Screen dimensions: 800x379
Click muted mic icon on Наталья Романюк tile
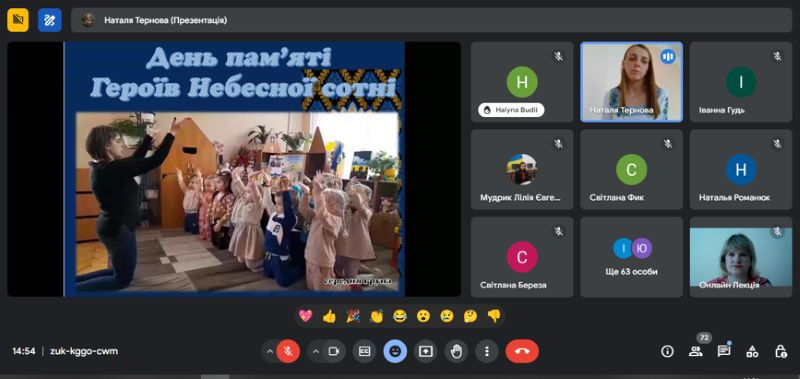778,144
